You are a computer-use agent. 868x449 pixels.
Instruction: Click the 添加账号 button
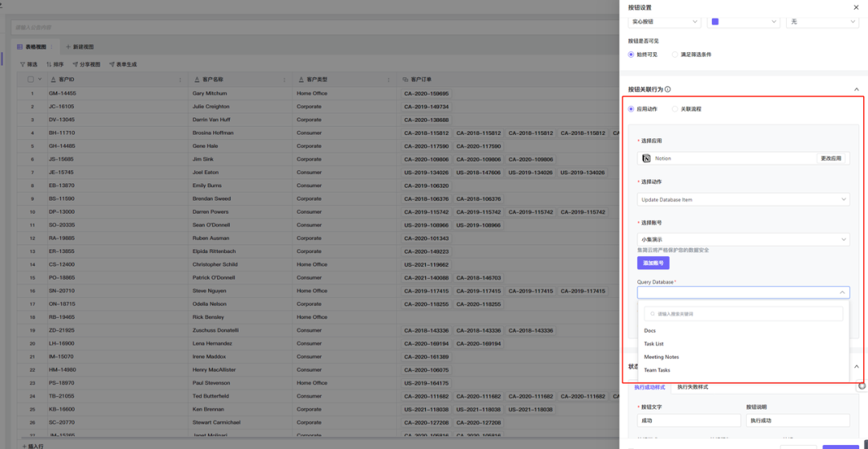point(653,263)
